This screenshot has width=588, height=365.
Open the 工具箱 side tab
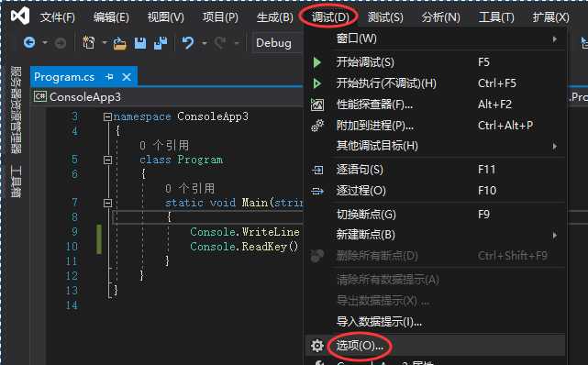16,182
